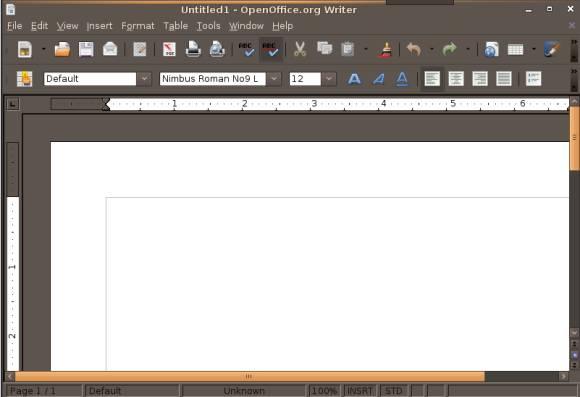Viewport: 580px width, 397px height.
Task: Click the OpenOffice document icon in title bar
Action: pos(11,9)
